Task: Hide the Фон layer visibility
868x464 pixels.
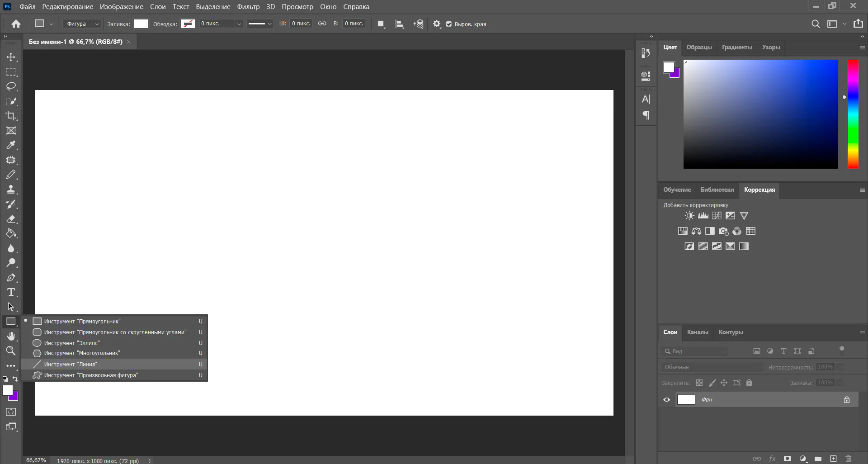Action: tap(666, 400)
